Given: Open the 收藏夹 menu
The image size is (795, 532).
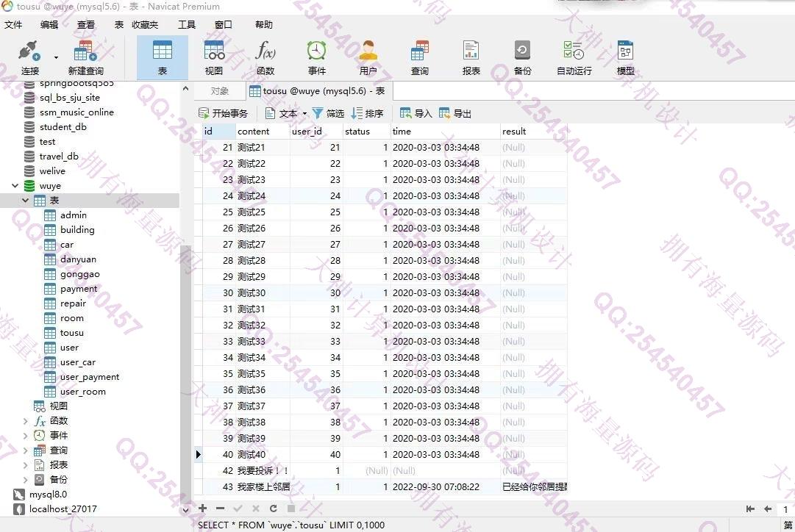Looking at the screenshot, I should click(145, 24).
